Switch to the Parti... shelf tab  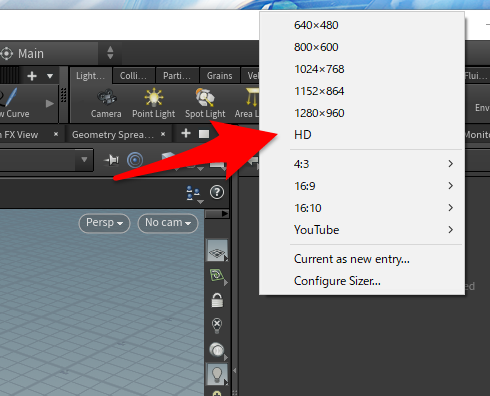(177, 76)
